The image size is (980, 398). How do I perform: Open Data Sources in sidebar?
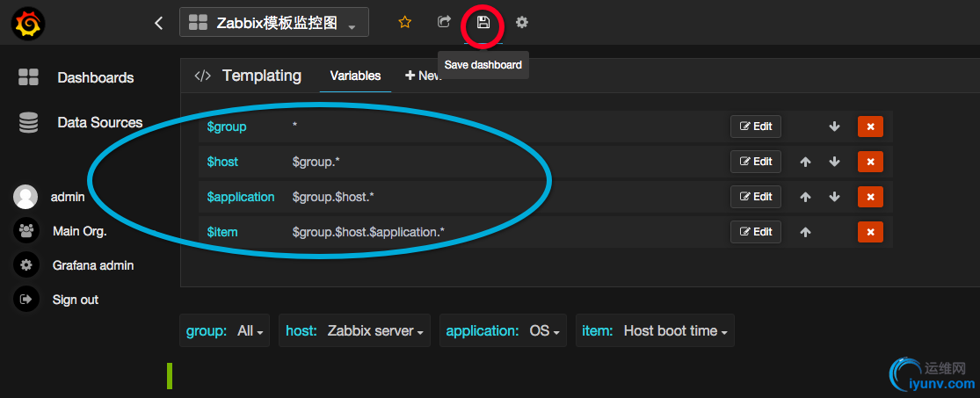pos(99,123)
